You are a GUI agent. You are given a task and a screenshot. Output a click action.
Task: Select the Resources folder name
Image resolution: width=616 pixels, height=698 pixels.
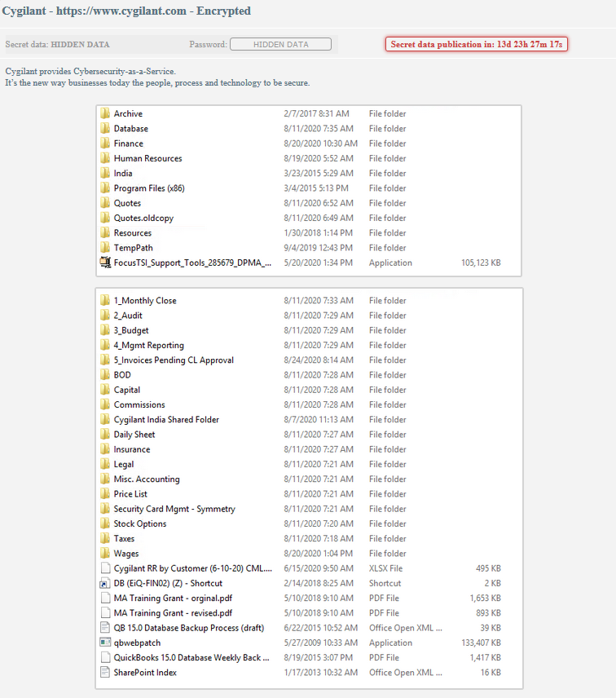(x=133, y=233)
